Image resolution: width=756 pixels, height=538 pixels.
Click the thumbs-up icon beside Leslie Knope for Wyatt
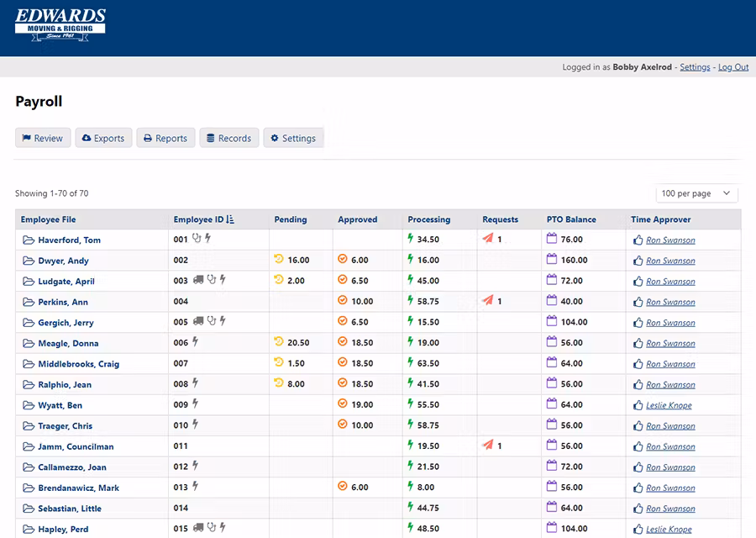[638, 405]
